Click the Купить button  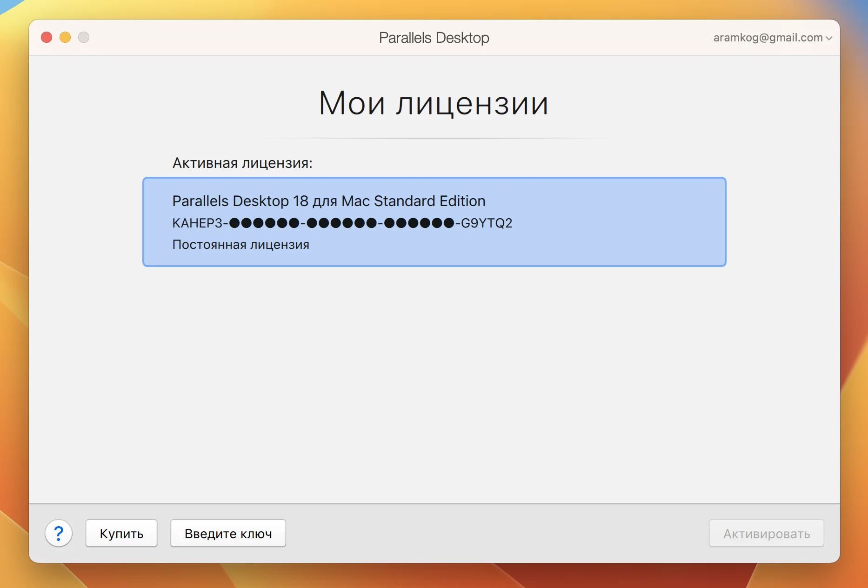121,533
